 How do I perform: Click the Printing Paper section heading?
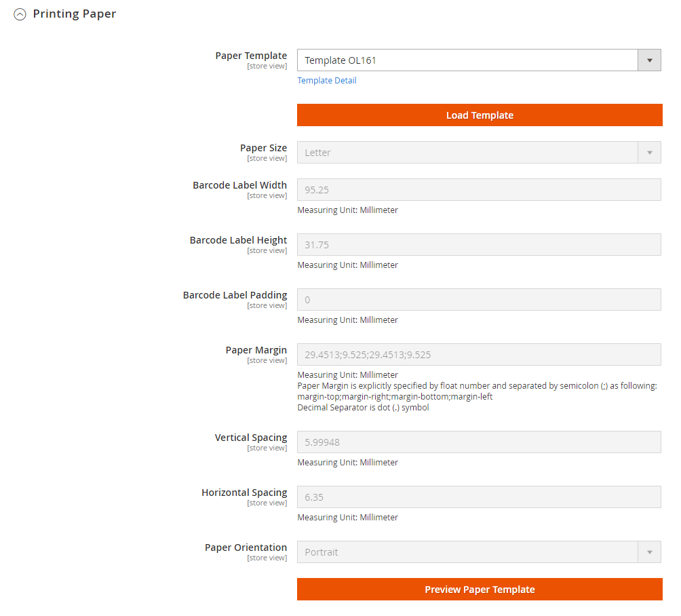click(75, 14)
